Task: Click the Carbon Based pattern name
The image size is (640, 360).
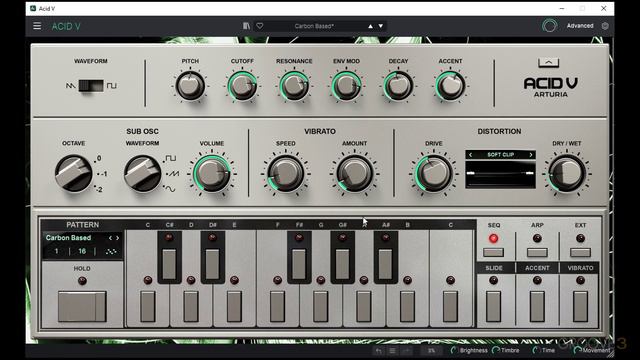Action: (69, 238)
